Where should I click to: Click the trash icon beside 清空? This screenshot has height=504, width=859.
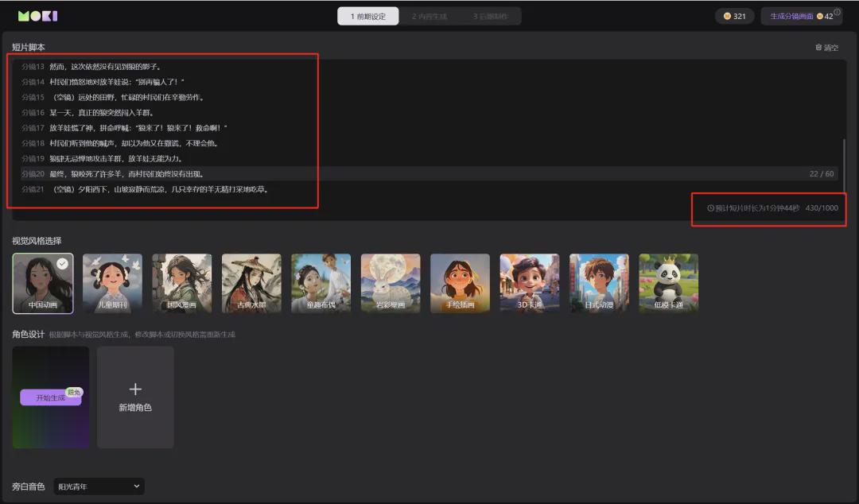click(819, 47)
